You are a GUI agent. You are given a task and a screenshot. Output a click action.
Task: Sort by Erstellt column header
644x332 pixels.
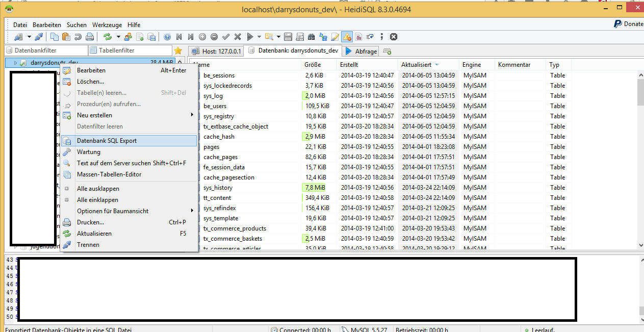pos(368,65)
